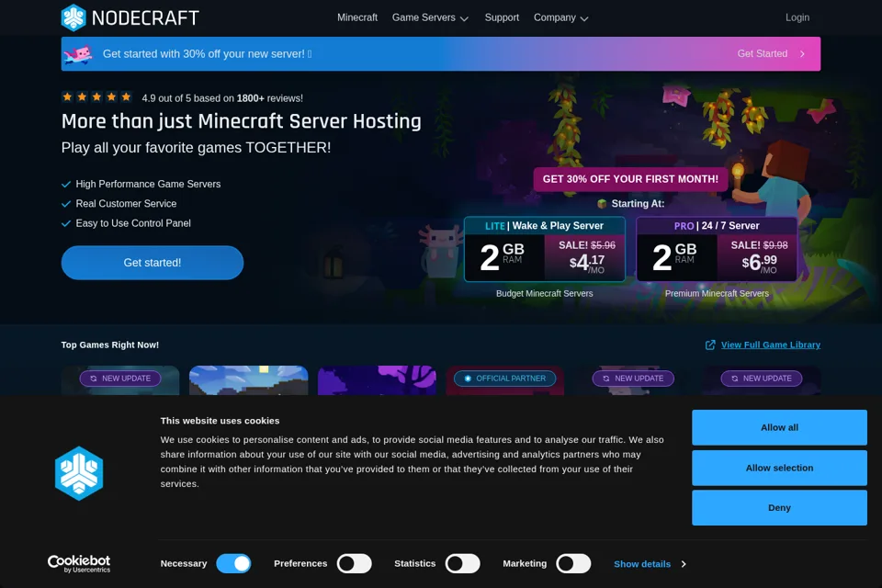Click the blue Get started! button
This screenshot has height=588, width=882.
point(153,263)
